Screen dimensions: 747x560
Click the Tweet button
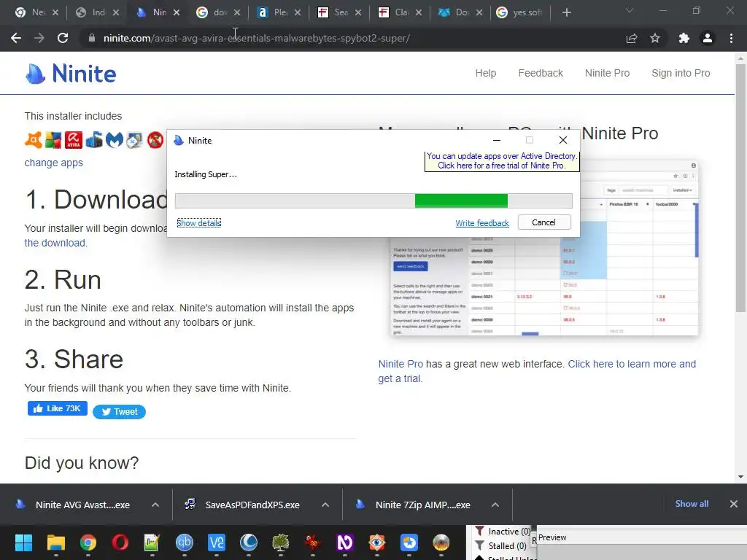pos(119,412)
